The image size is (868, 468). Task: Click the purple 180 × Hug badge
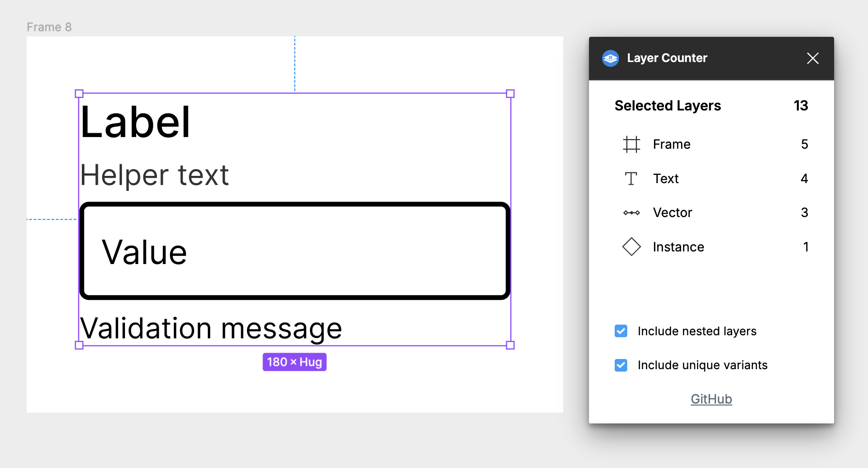[294, 361]
